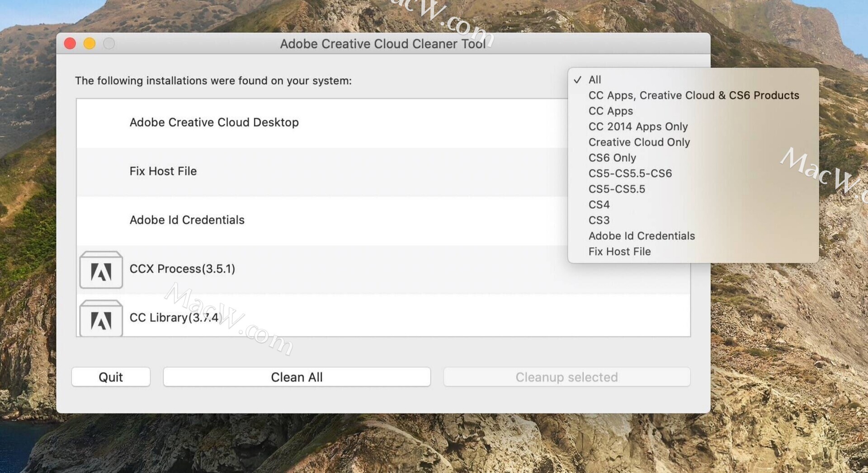Choose Fix Host File from the dropdown
The image size is (868, 473).
tap(619, 251)
